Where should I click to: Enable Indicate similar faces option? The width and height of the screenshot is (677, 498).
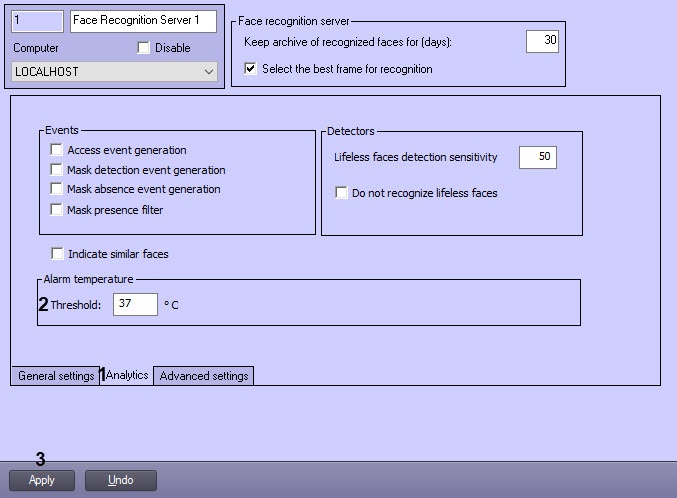[57, 254]
